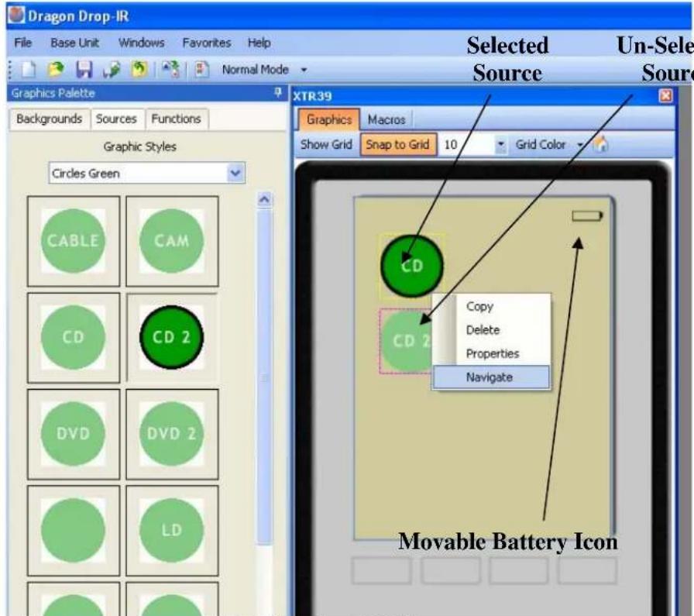Select the battery icon on the remote screen
The width and height of the screenshot is (694, 616).
point(587,216)
